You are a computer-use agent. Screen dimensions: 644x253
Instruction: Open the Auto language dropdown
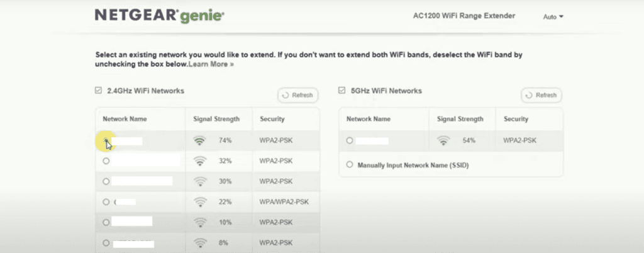pos(553,17)
